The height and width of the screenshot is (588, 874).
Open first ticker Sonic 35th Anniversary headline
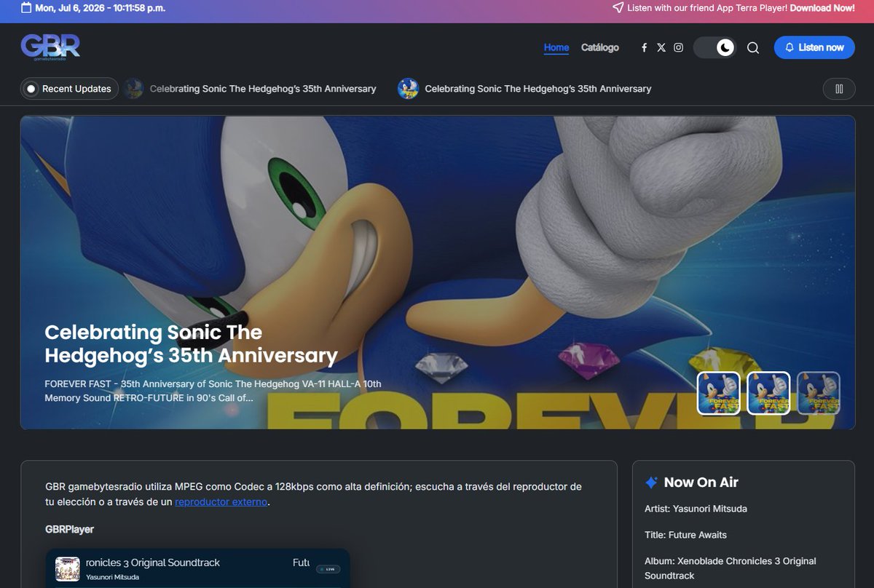[x=263, y=89]
